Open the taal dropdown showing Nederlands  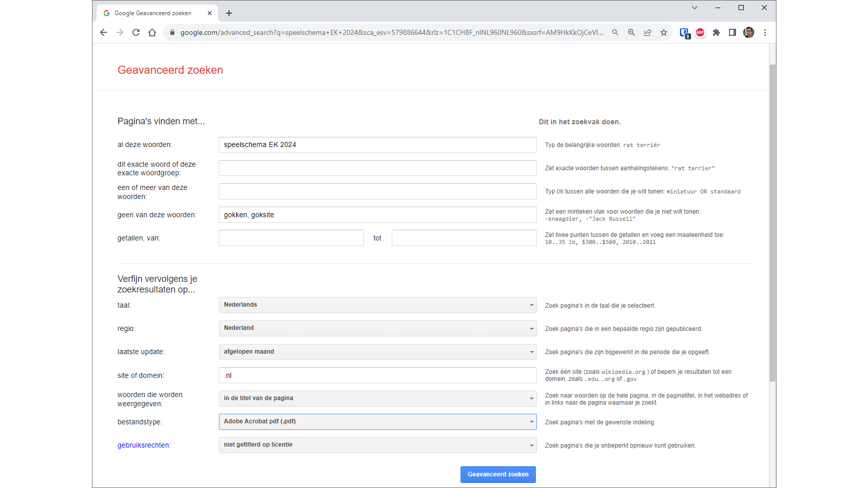pos(377,305)
